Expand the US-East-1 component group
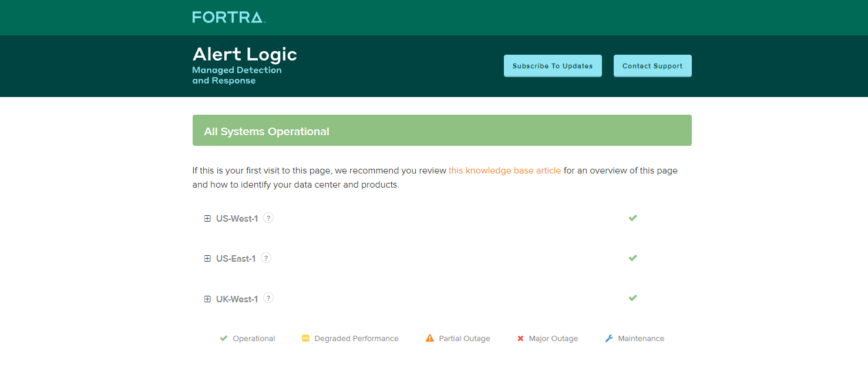The image size is (868, 374). 207,259
